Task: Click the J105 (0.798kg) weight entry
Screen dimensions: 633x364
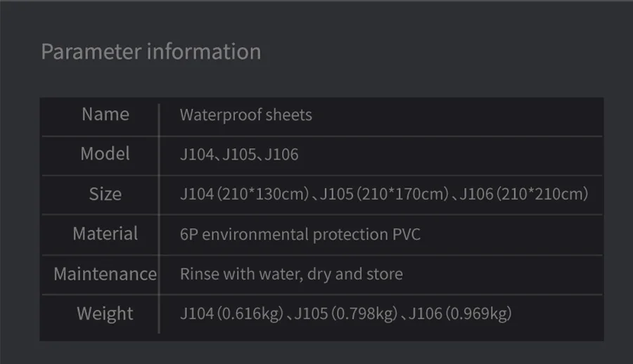Action: 345,313
